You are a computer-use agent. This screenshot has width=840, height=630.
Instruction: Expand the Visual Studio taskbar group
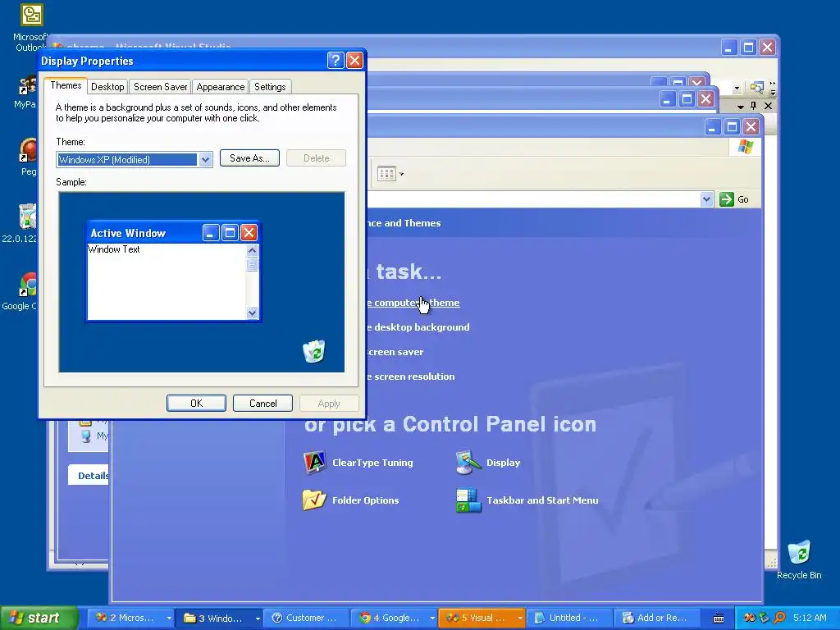point(519,619)
